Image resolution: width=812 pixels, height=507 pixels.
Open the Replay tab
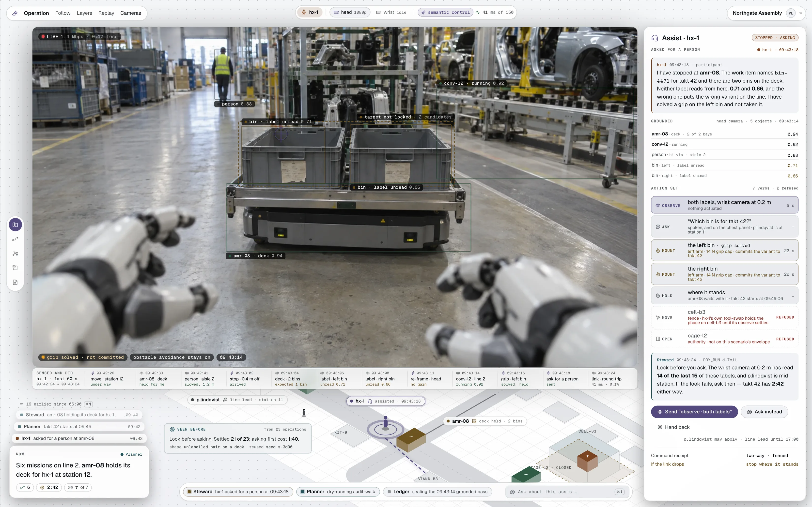[x=106, y=13]
